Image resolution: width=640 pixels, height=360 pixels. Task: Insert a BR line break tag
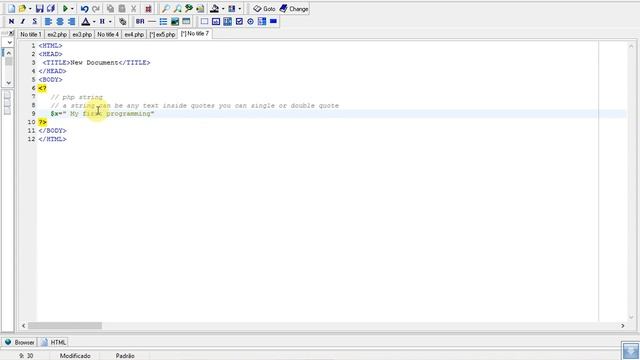click(x=140, y=21)
